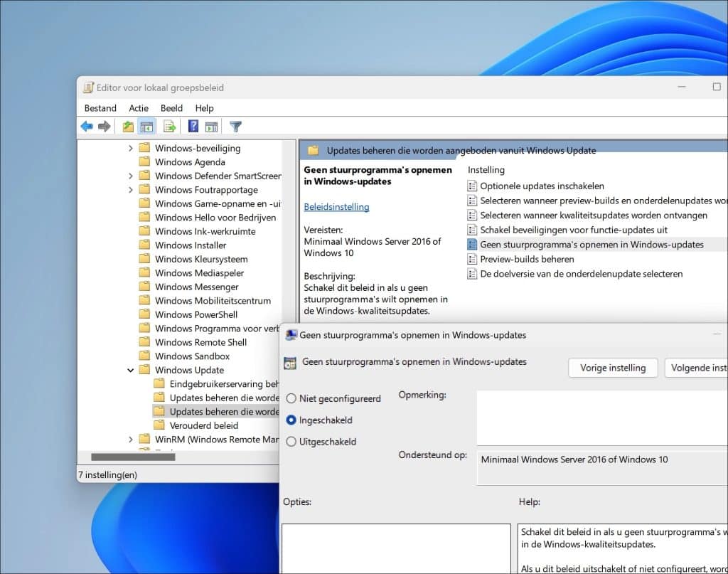The width and height of the screenshot is (728, 574).
Task: Click the Forward arrow toolbar icon
Action: click(105, 127)
